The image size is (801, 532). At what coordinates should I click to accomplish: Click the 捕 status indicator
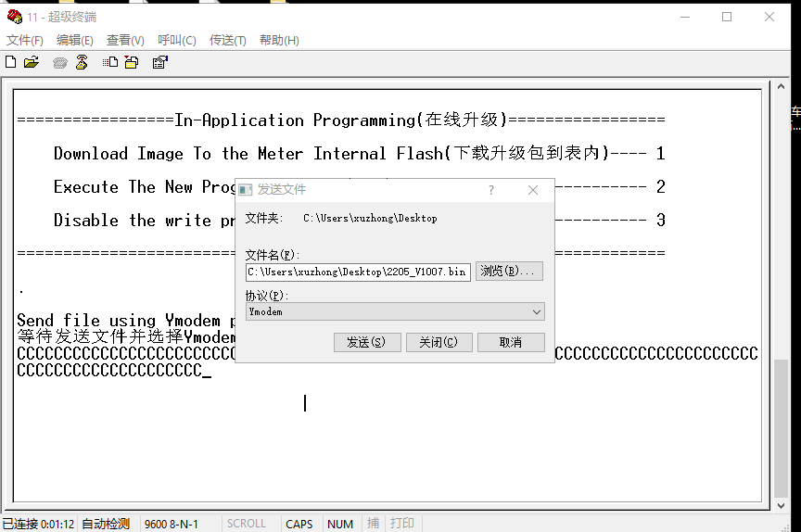point(373,524)
